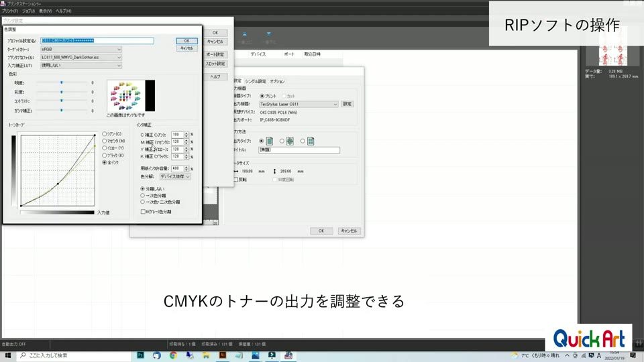Click the move-down arrow icon in main toolbar

tap(268, 34)
